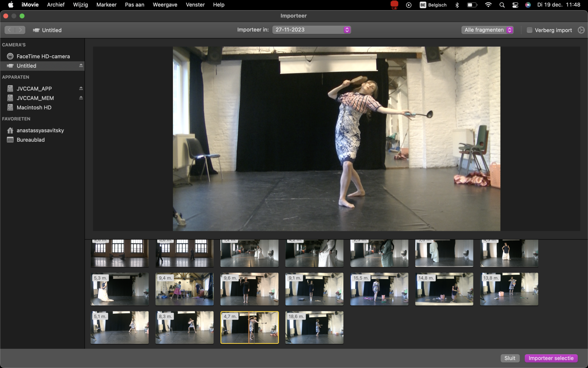The width and height of the screenshot is (588, 368).
Task: Click the Importeer selectie button
Action: click(x=551, y=358)
